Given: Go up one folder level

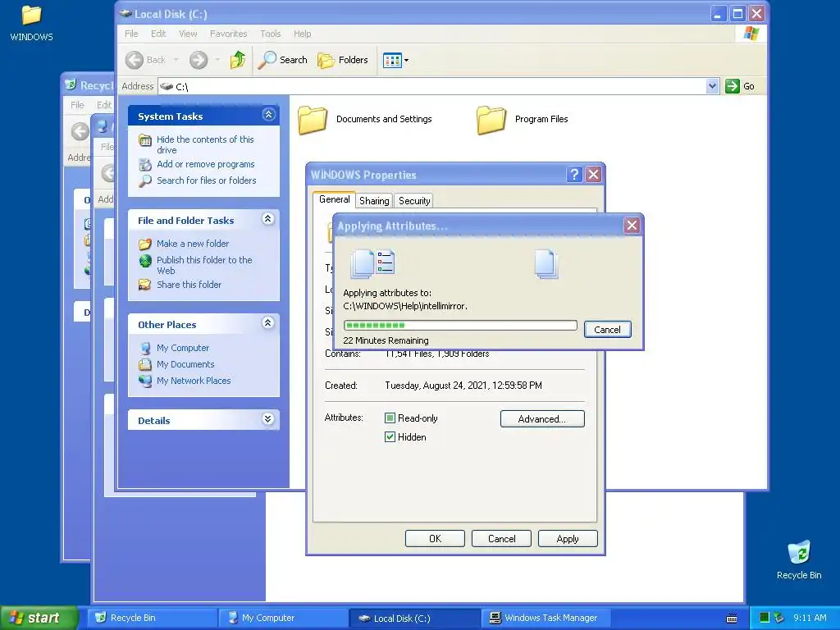Looking at the screenshot, I should pyautogui.click(x=238, y=60).
